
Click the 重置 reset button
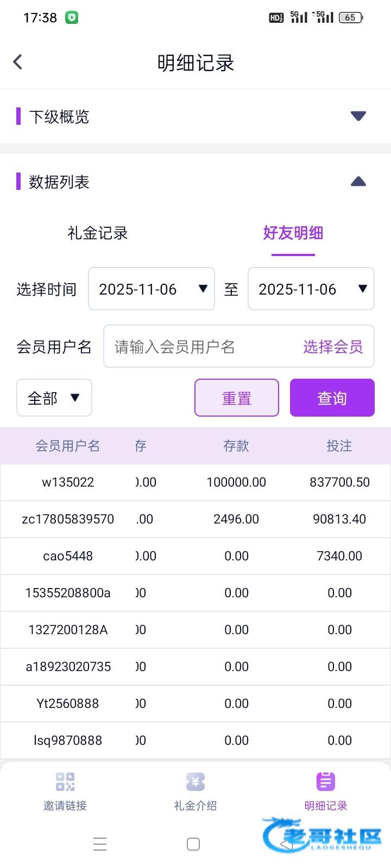(x=237, y=398)
